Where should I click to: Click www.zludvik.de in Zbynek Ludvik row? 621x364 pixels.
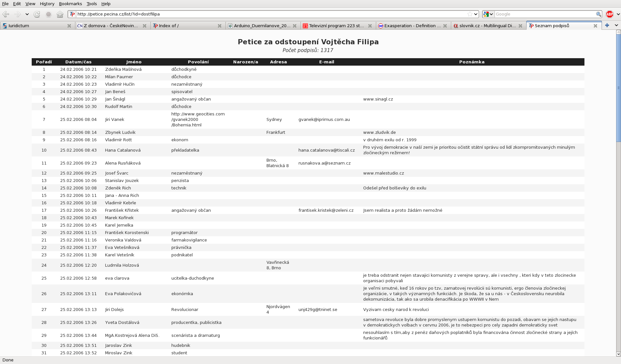coord(379,133)
